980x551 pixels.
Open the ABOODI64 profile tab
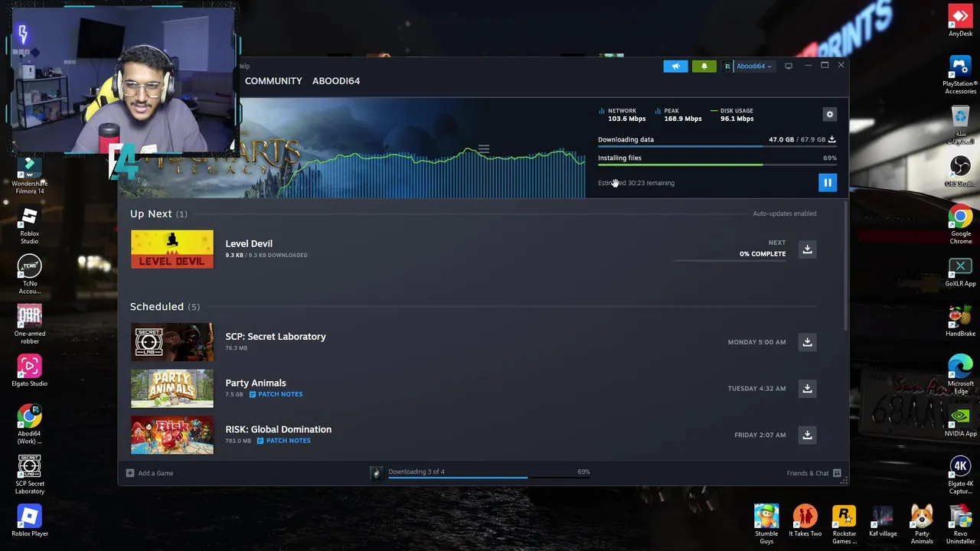point(336,80)
